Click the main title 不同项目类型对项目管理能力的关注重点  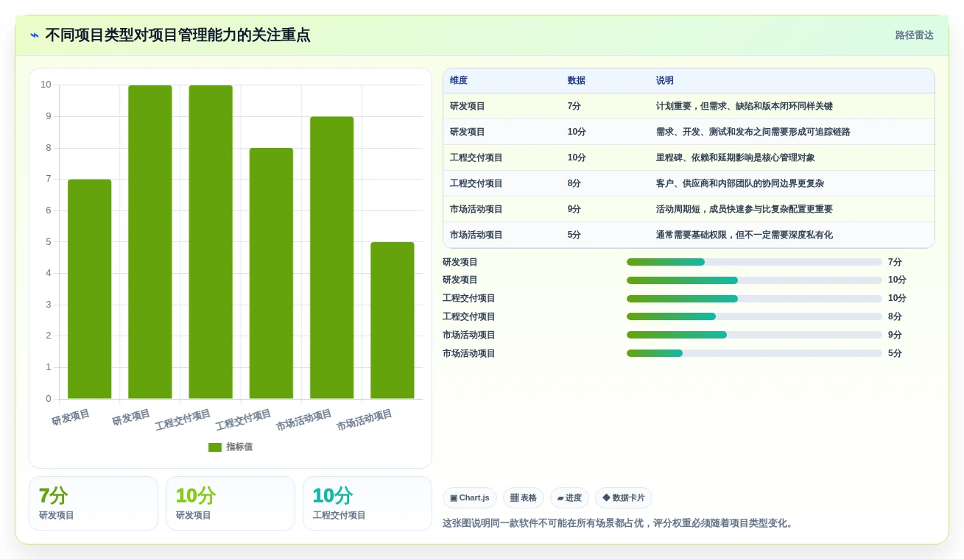tap(177, 35)
